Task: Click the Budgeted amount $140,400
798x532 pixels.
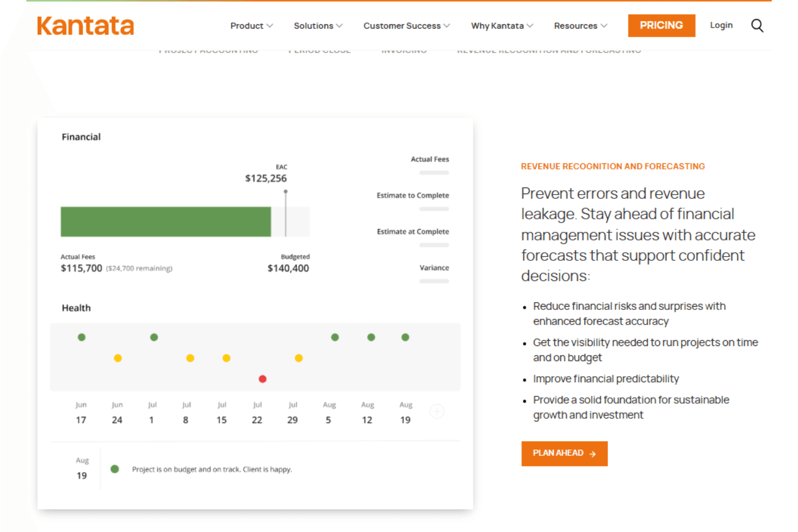Action: (288, 268)
